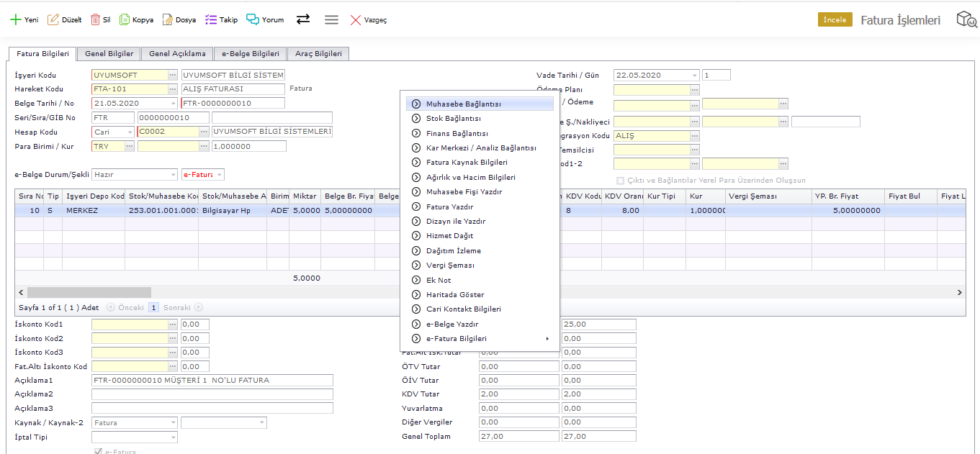The width and height of the screenshot is (980, 454).
Task: Click the Sil trash icon
Action: (x=95, y=20)
